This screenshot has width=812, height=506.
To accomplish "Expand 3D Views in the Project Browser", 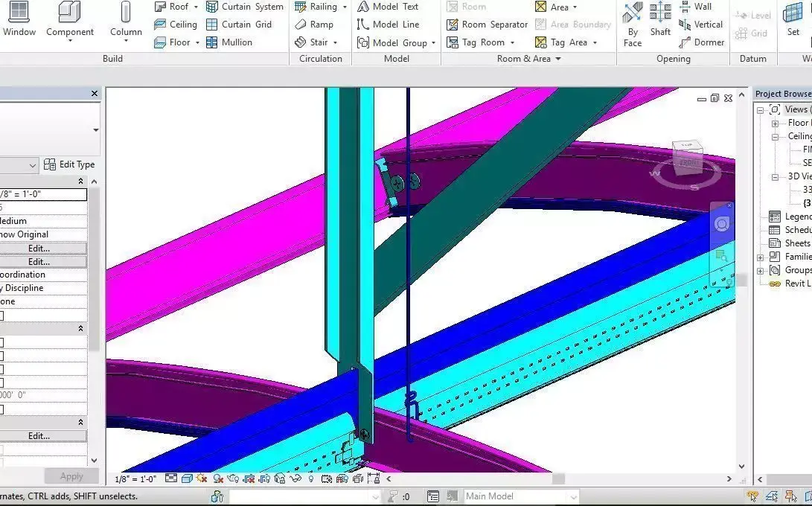I will coord(775,177).
